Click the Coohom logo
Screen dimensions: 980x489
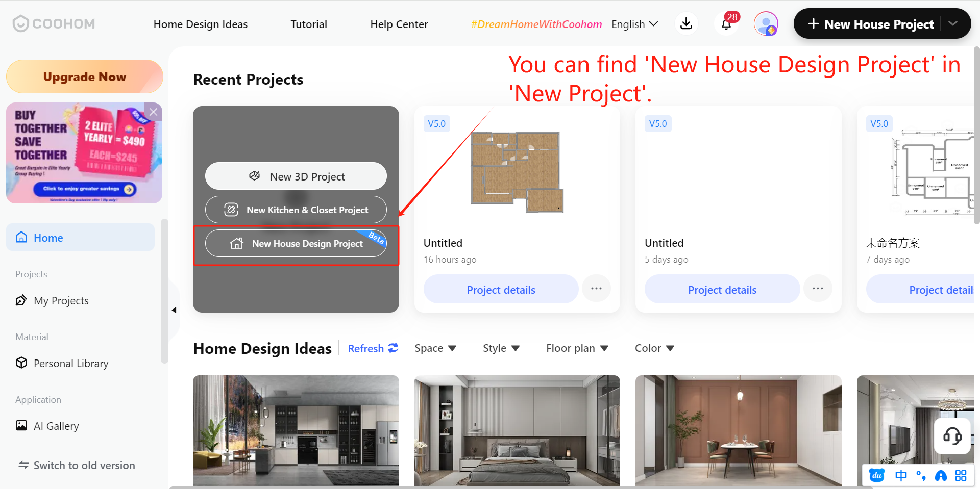point(54,23)
